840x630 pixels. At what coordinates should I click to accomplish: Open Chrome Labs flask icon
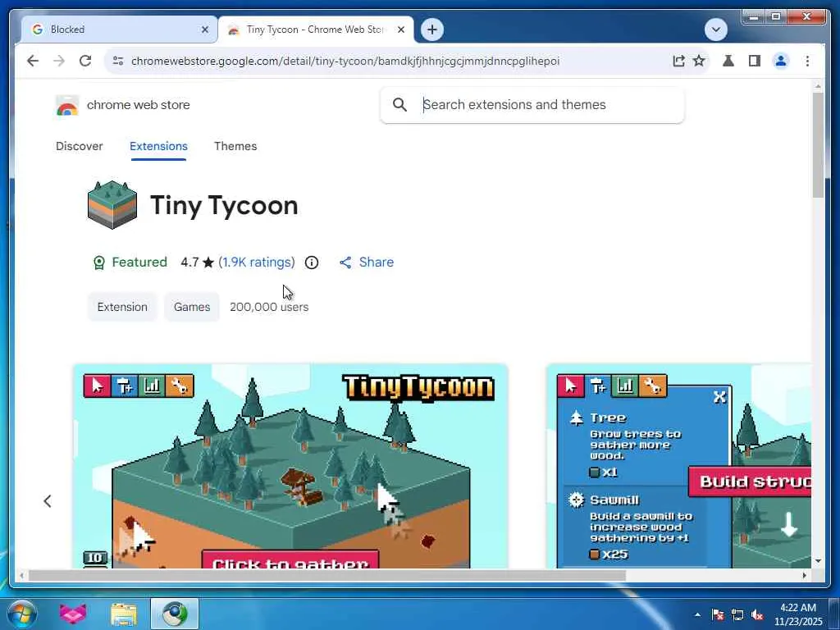point(728,61)
